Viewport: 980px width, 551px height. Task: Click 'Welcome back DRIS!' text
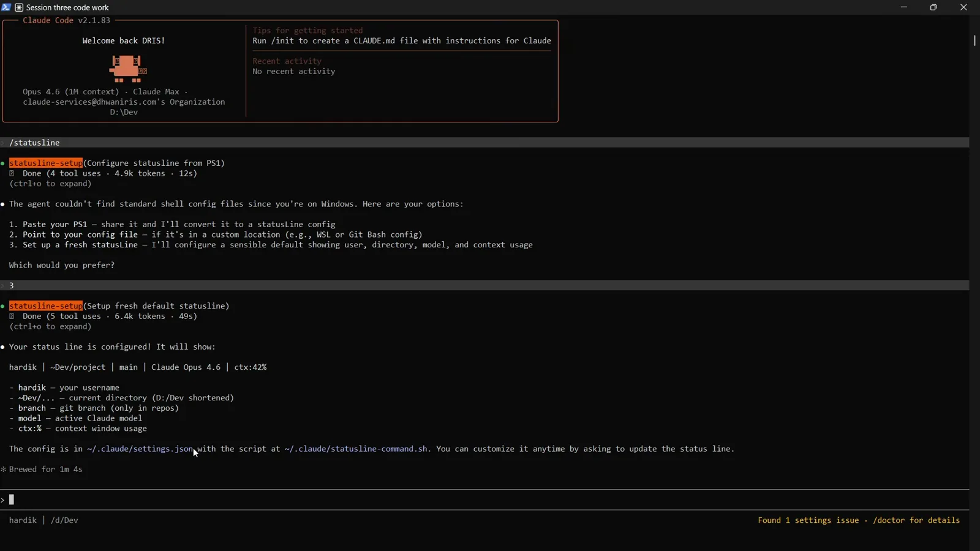tap(124, 40)
